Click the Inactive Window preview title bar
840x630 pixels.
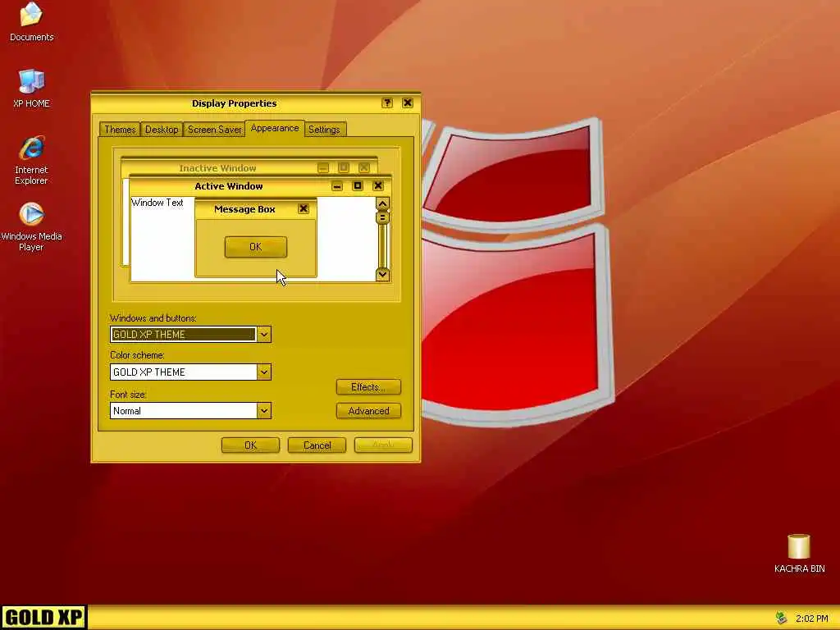pos(249,167)
